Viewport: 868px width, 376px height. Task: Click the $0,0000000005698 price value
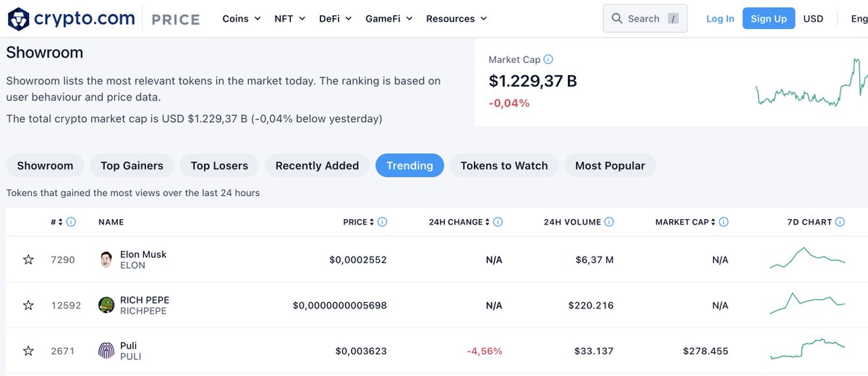point(340,305)
